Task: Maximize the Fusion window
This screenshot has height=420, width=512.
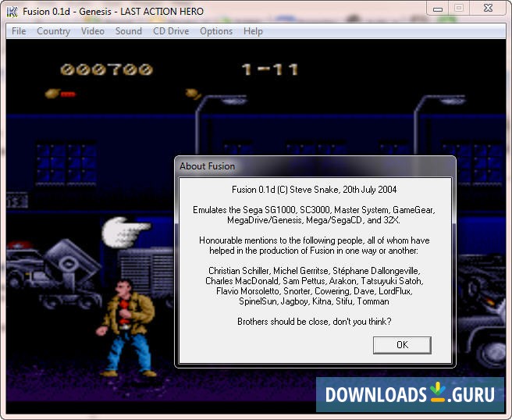Action: (459, 8)
